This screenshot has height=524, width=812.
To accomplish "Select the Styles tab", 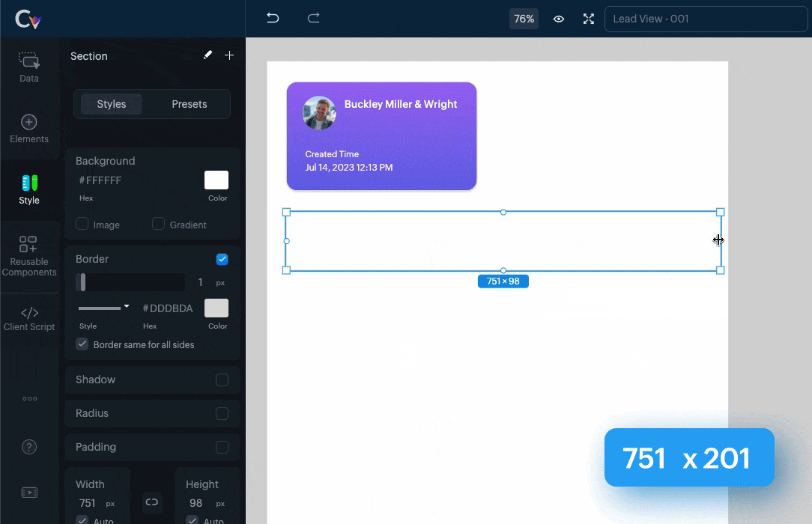I will click(112, 104).
